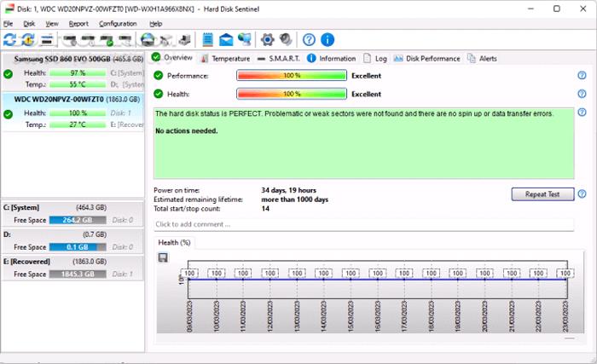597x364 pixels.
Task: Click help icon next to status text box
Action: [582, 112]
